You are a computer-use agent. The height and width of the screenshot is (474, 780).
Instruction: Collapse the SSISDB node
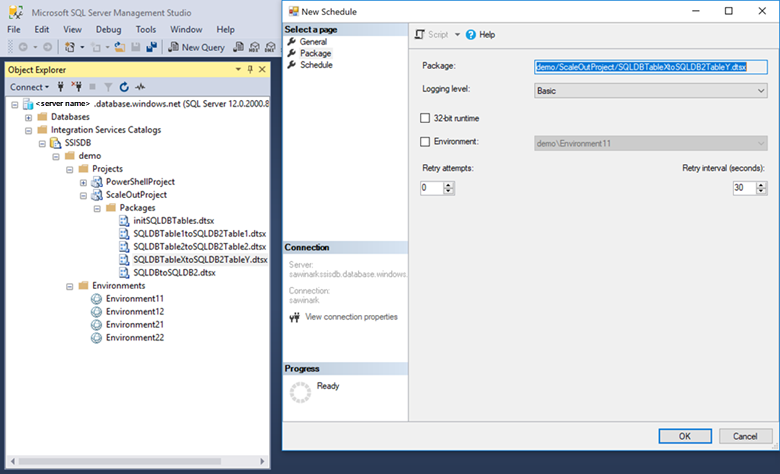coord(42,143)
